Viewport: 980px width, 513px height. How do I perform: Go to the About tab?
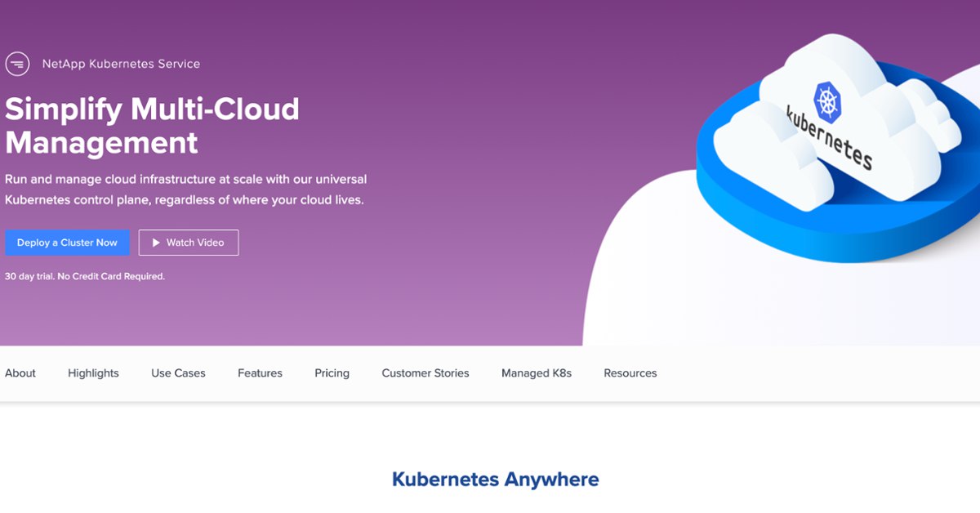[20, 373]
